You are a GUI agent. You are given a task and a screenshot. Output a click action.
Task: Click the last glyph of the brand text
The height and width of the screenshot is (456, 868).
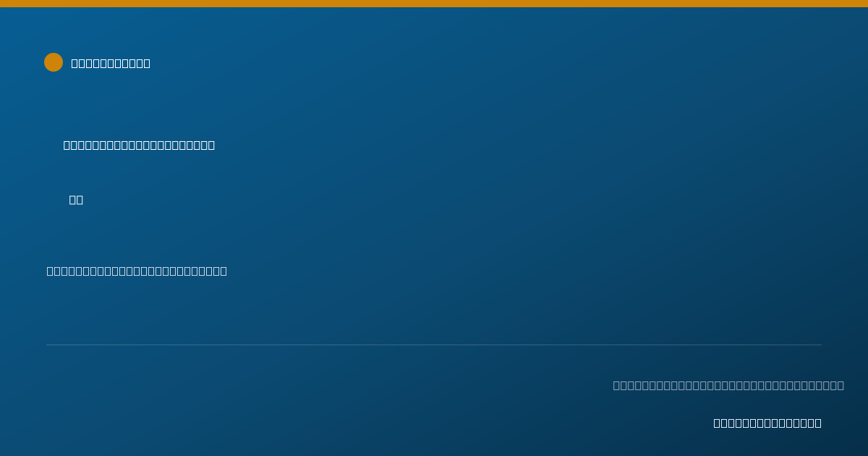(x=147, y=63)
